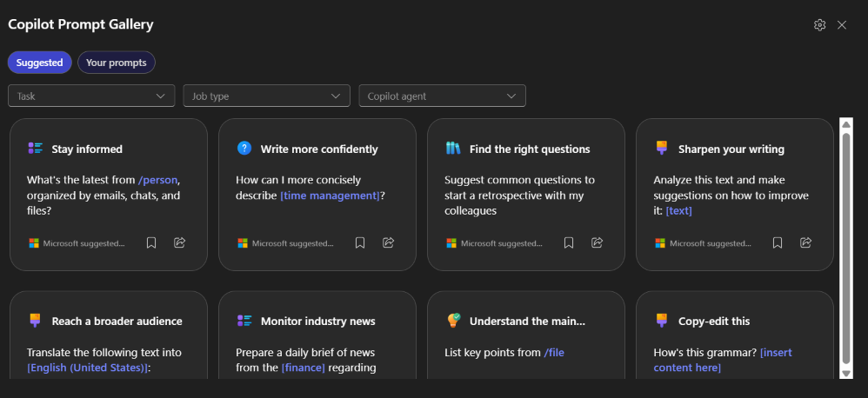
Task: Switch to the Your prompts tab
Action: (x=117, y=63)
